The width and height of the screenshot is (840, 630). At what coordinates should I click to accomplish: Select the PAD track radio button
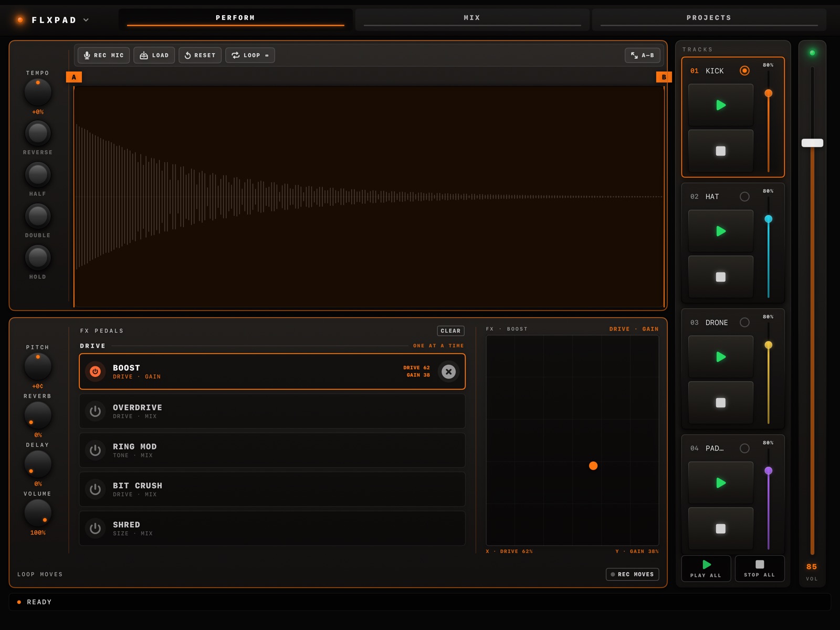(x=744, y=448)
